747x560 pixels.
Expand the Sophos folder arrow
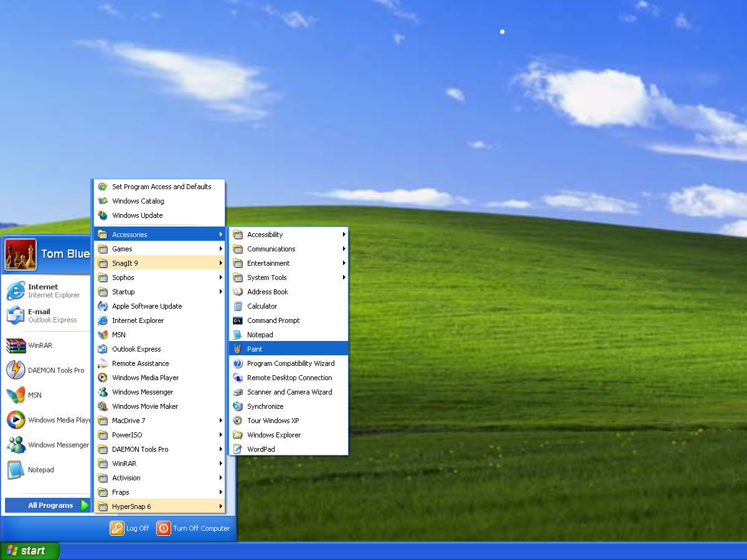point(220,278)
